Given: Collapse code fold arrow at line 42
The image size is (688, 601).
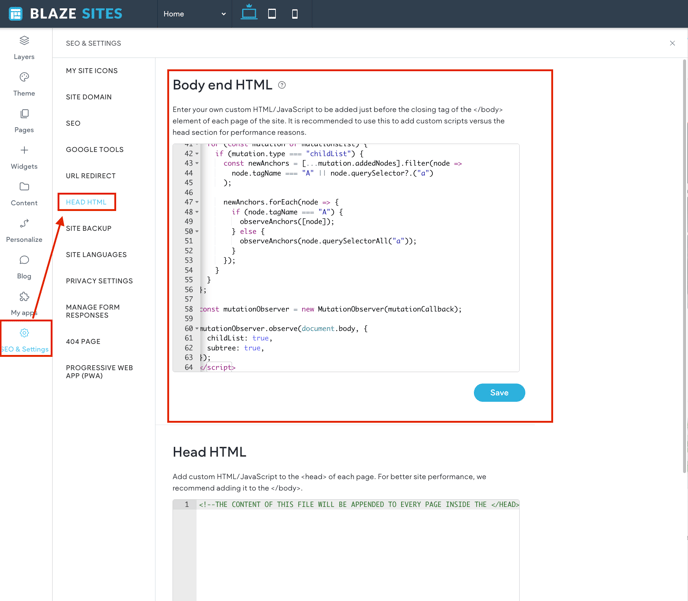Looking at the screenshot, I should (197, 154).
